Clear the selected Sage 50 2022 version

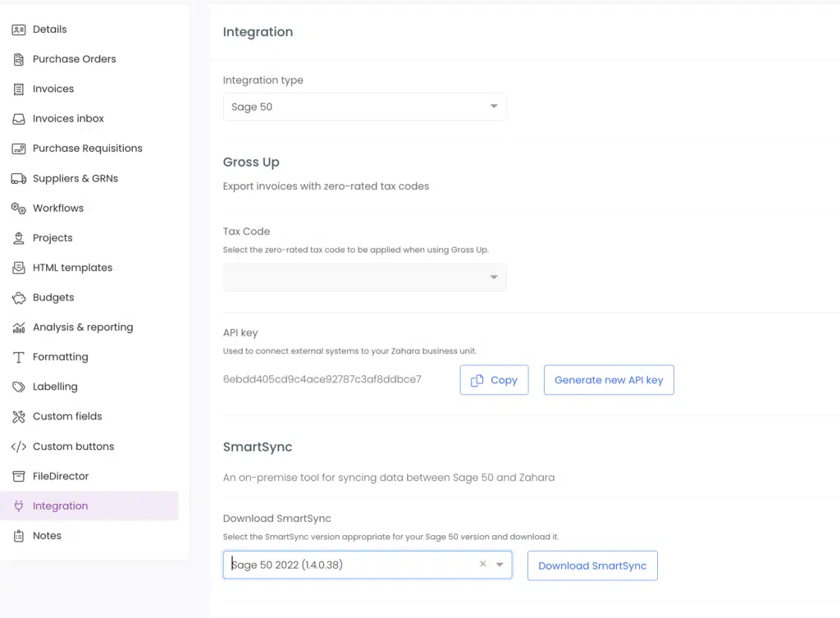(x=482, y=564)
